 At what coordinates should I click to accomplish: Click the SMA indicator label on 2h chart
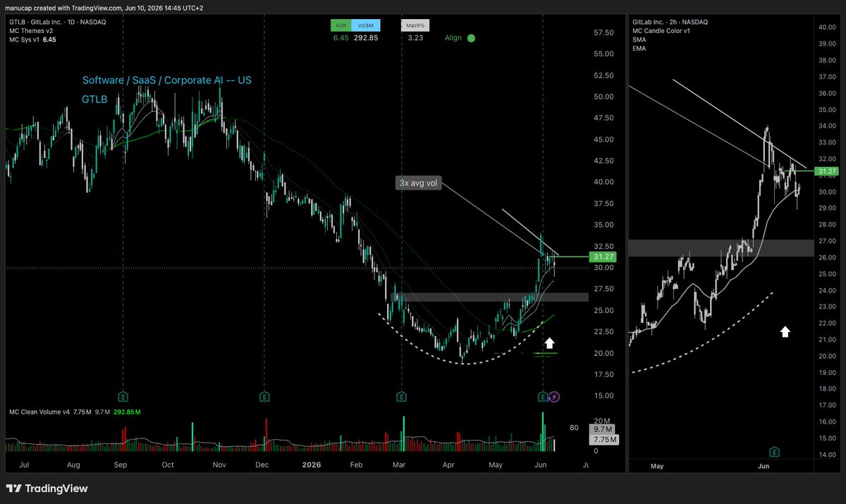click(x=639, y=40)
